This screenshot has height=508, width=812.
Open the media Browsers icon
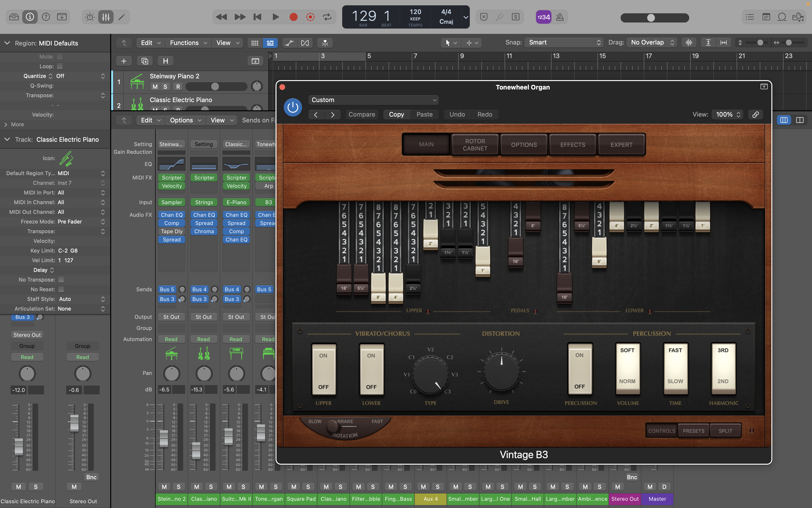coord(798,17)
